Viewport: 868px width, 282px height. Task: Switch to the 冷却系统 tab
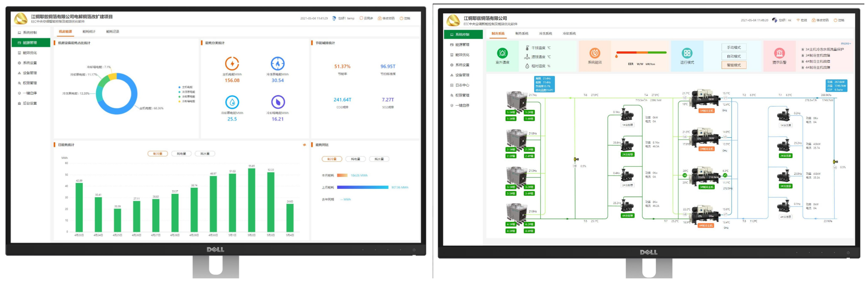569,33
